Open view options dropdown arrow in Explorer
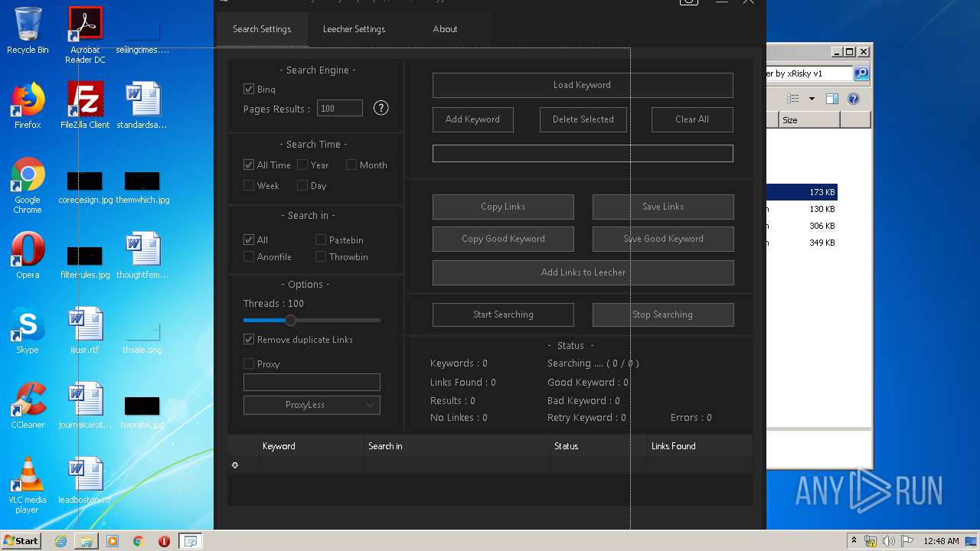Image resolution: width=980 pixels, height=551 pixels. tap(812, 99)
